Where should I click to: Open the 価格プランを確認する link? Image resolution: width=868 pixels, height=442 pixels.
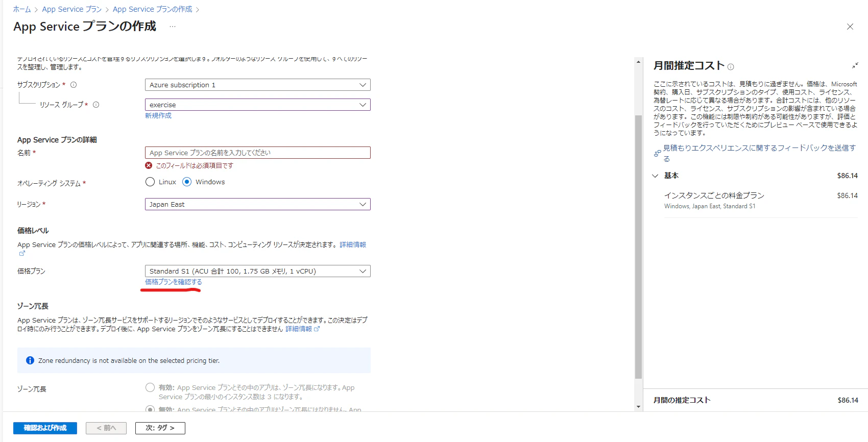pyautogui.click(x=174, y=282)
